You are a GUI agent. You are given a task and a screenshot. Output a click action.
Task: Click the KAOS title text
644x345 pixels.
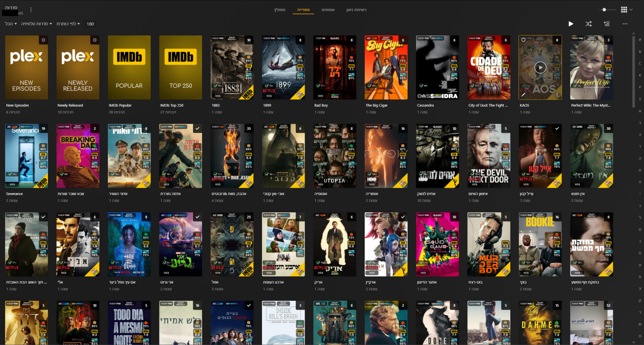(x=524, y=105)
